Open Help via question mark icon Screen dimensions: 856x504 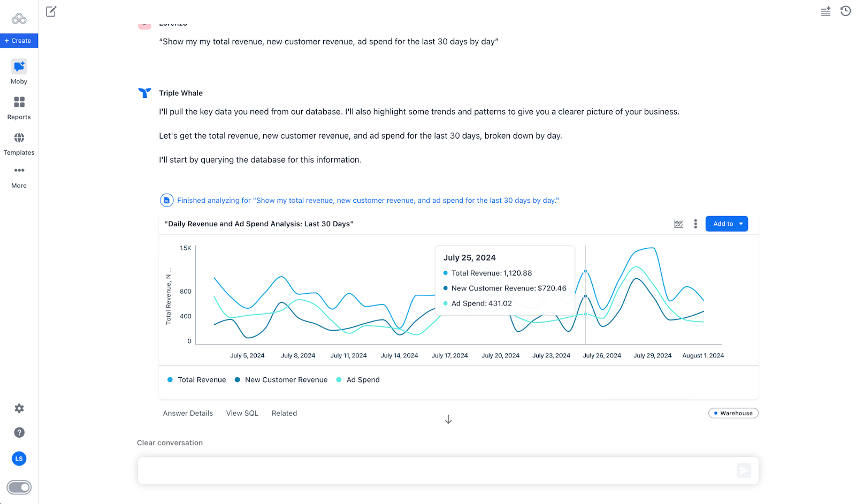pos(19,432)
